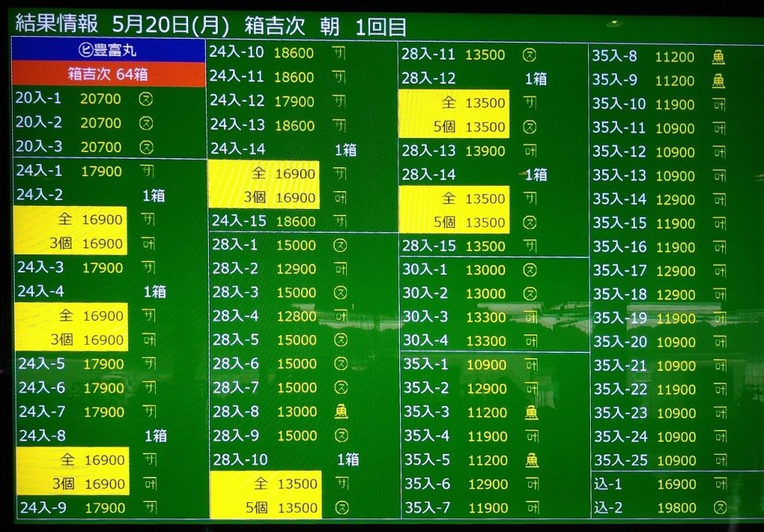
Task: Select the buyer mark on row 込-1
Action: click(x=719, y=484)
